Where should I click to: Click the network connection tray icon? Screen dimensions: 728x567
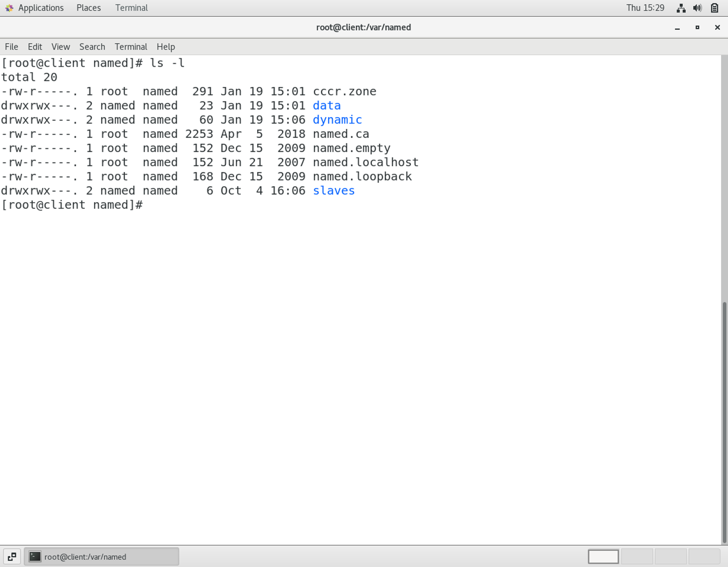point(681,8)
